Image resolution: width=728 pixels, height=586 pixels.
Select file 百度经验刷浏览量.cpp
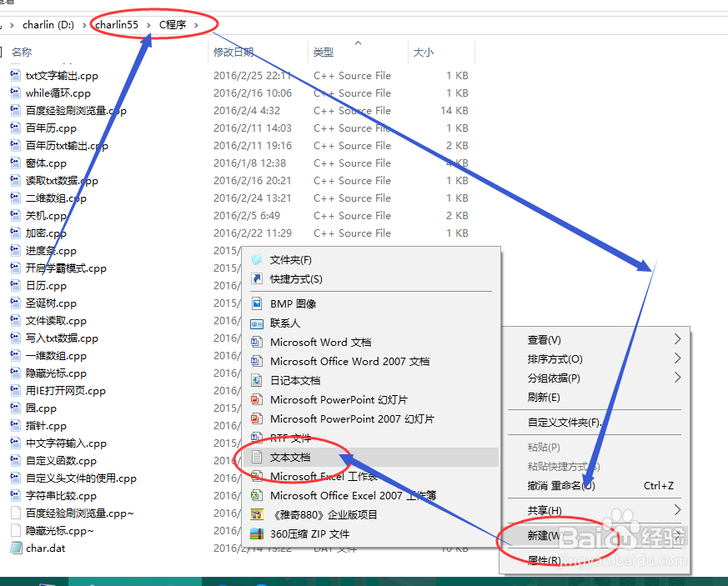coord(76,110)
